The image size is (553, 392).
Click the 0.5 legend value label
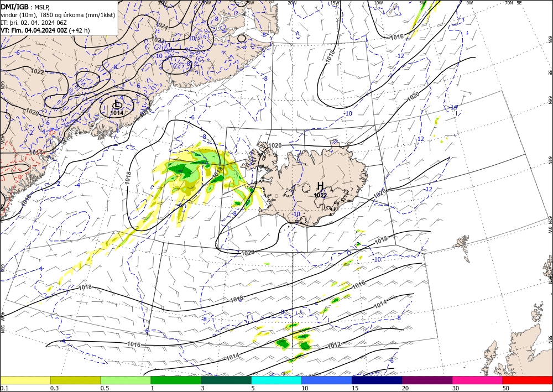point(105,388)
